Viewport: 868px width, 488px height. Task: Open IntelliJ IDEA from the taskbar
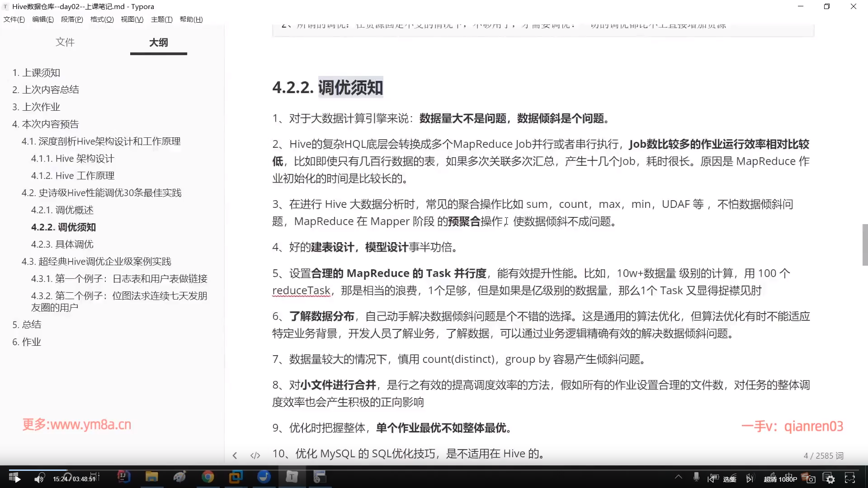click(123, 477)
